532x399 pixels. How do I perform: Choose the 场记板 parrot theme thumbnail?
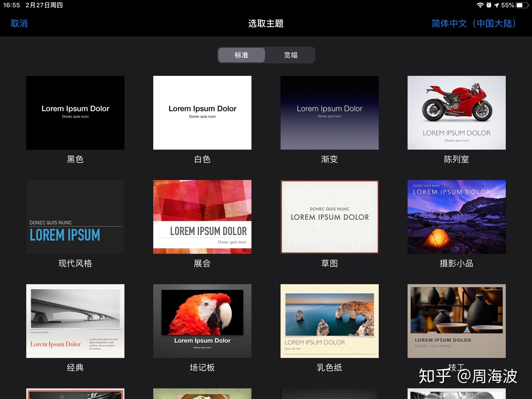tap(202, 321)
